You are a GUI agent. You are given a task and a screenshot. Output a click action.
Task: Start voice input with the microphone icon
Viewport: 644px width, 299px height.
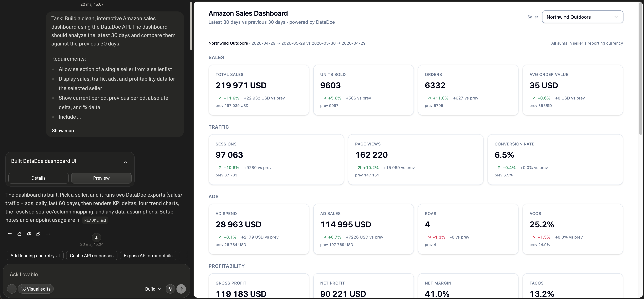170,289
